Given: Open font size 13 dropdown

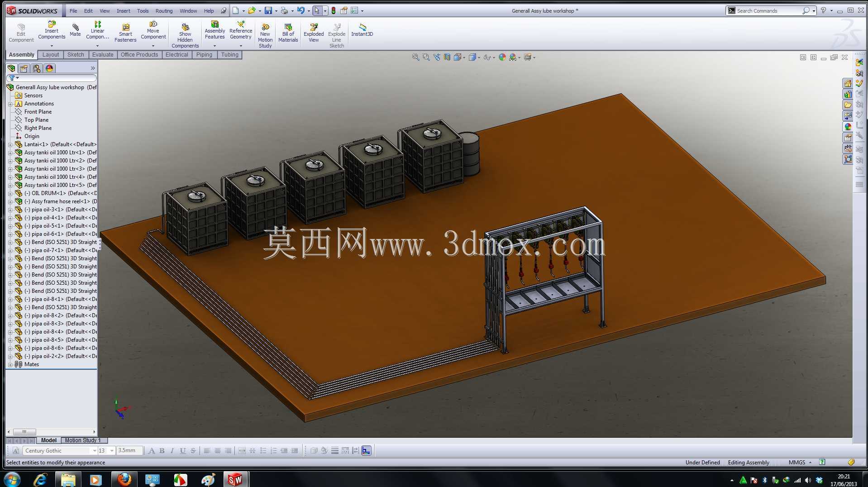Looking at the screenshot, I should (x=112, y=451).
